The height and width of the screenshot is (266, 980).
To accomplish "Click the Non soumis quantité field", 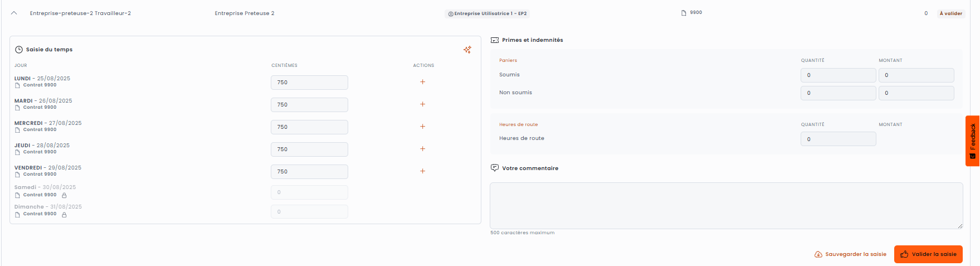I will click(838, 93).
